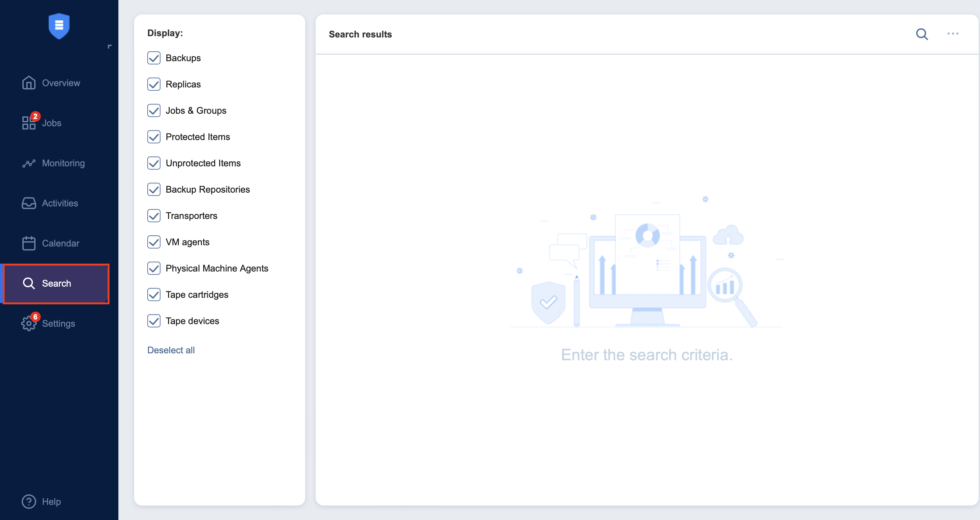
Task: Click the Search label in sidebar
Action: 56,283
